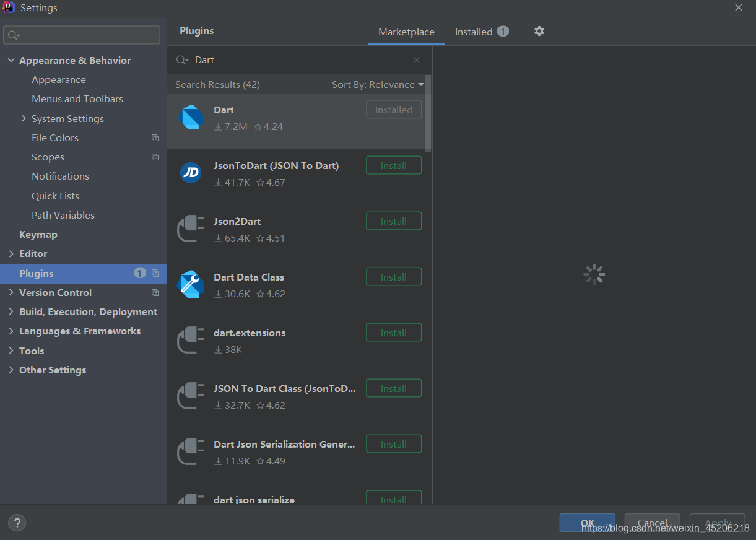Click the Dart Data Class wrench icon
The image size is (756, 540).
(x=191, y=284)
